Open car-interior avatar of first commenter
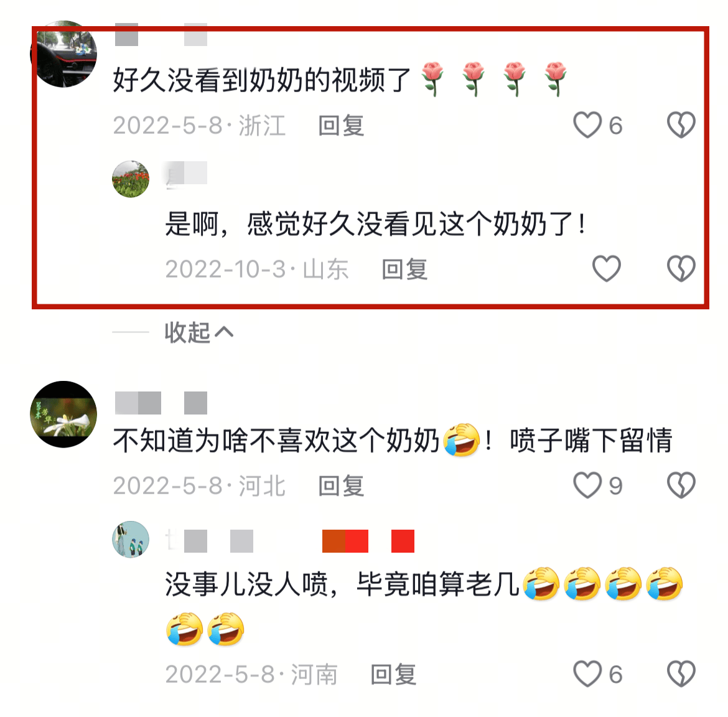This screenshot has width=728, height=717. click(63, 54)
